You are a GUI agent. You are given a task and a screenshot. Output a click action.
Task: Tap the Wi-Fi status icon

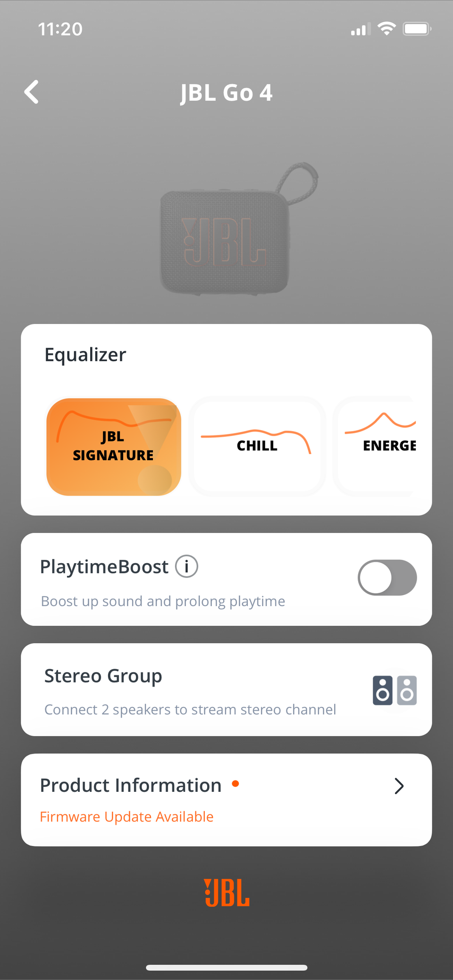tap(387, 29)
